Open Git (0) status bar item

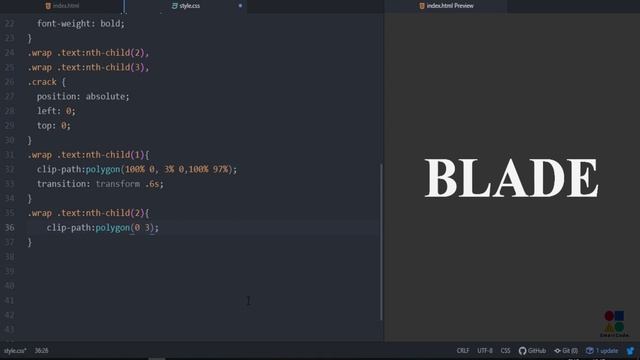566,351
